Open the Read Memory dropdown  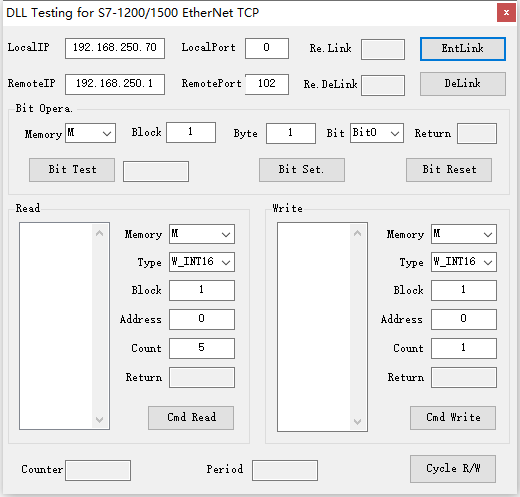point(202,234)
